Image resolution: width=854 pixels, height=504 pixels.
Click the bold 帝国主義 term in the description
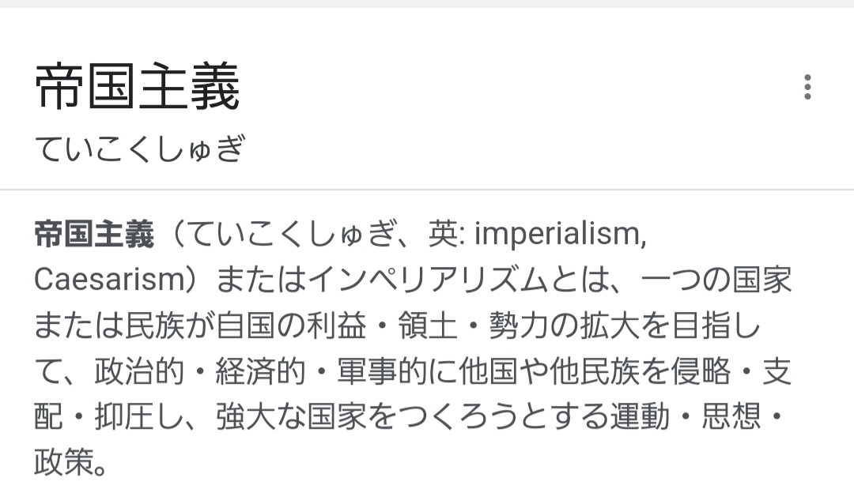94,235
